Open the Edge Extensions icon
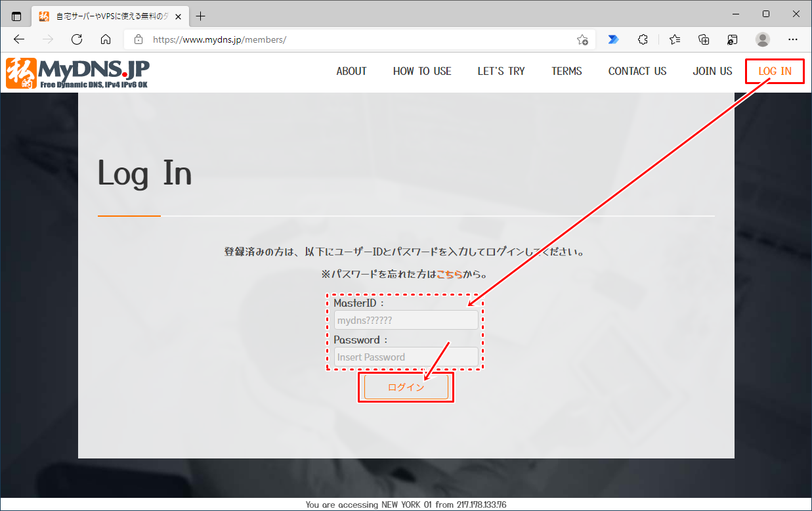The image size is (812, 511). tap(642, 39)
